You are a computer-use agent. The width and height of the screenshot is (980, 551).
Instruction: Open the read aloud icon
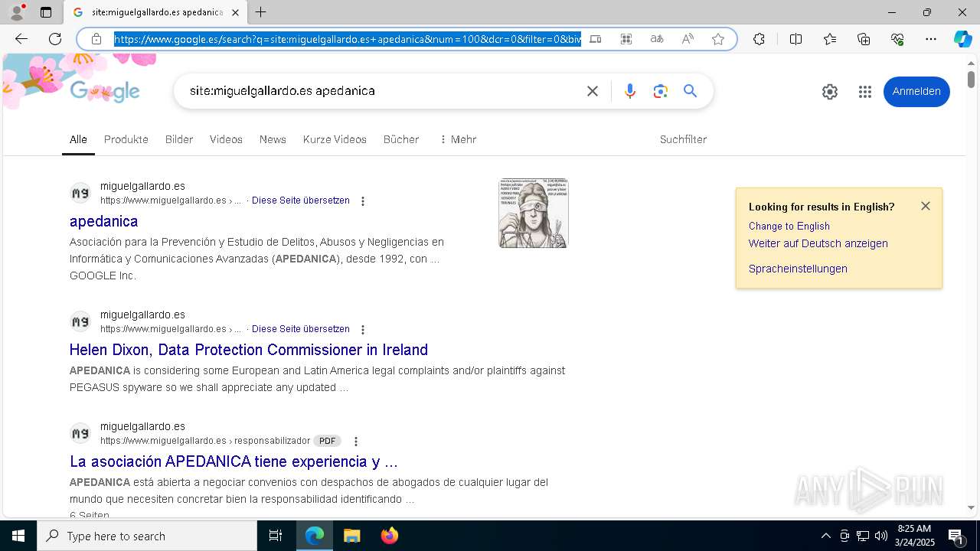(688, 39)
